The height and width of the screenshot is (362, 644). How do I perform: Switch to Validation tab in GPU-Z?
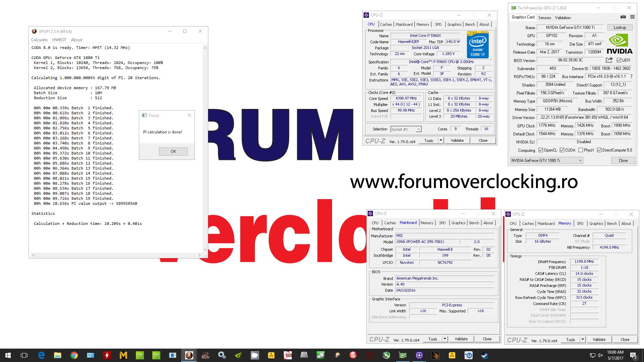click(563, 17)
